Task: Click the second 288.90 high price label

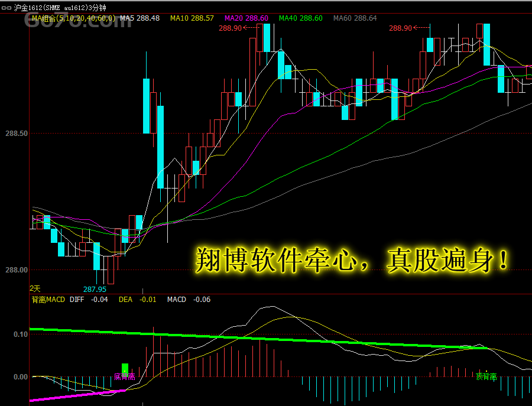Action: pos(400,28)
